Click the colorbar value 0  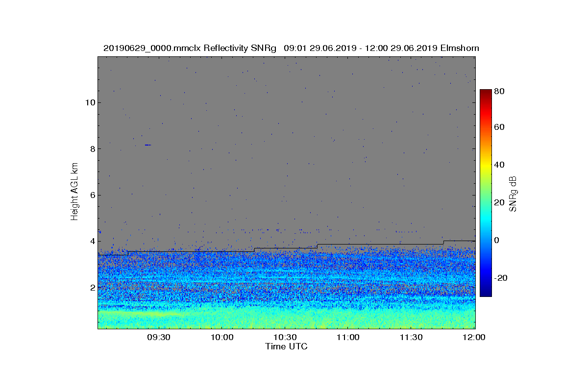(497, 240)
